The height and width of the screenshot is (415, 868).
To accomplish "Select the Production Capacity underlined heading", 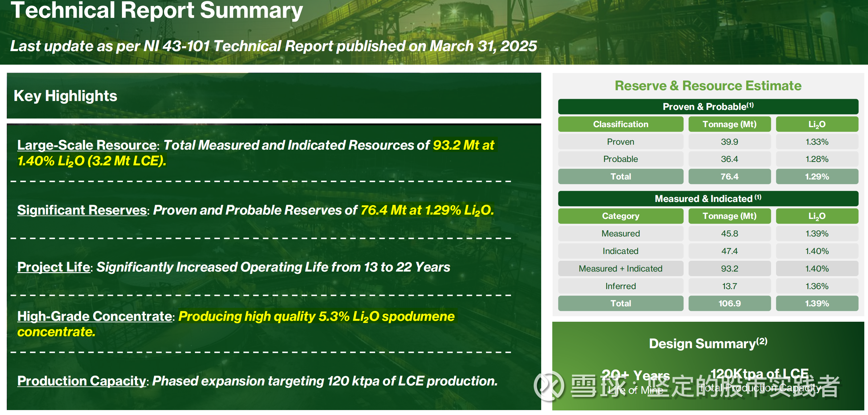I will 81,381.
